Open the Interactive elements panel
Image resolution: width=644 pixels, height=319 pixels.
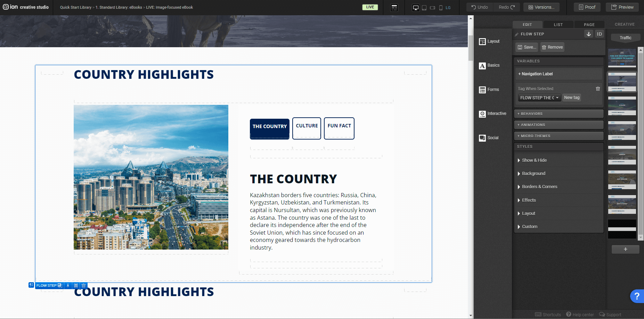click(492, 114)
